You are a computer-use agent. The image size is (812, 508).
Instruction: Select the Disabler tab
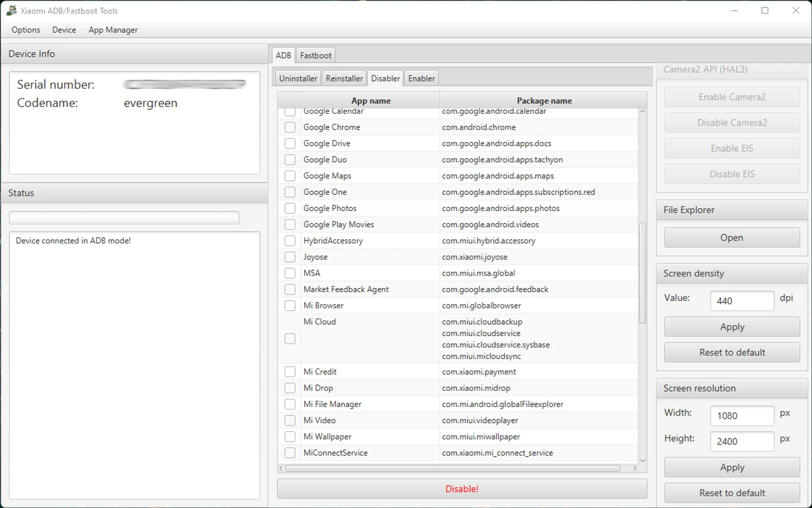pos(385,78)
